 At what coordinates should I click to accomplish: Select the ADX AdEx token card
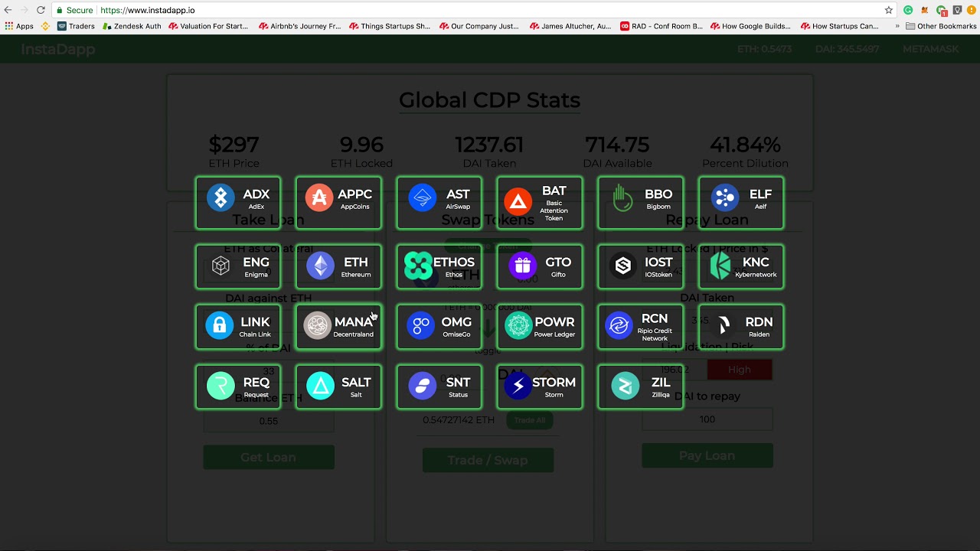[x=238, y=203]
